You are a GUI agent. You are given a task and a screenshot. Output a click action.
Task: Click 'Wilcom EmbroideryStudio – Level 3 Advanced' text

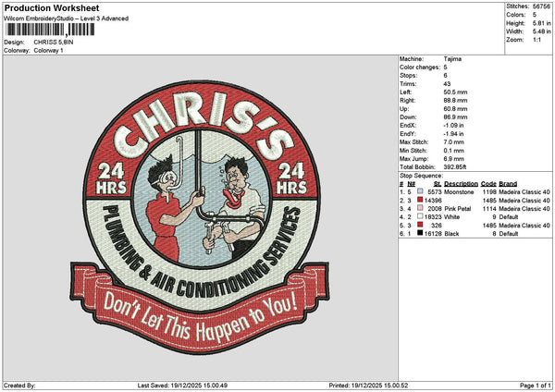66,18
